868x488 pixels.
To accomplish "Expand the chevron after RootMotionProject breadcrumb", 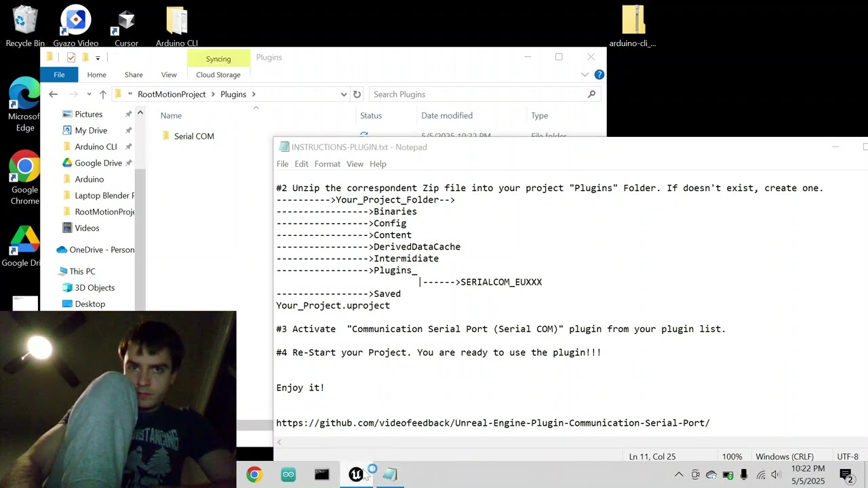I will point(213,94).
